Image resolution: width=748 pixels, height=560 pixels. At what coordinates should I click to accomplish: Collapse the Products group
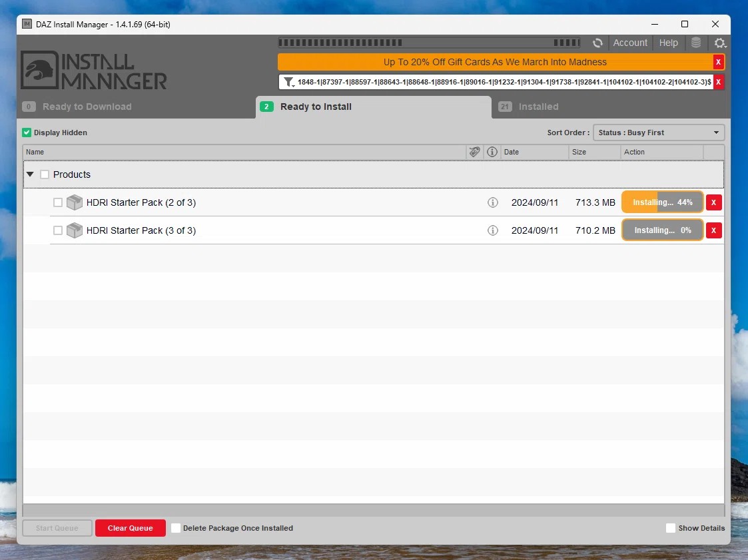tap(30, 174)
